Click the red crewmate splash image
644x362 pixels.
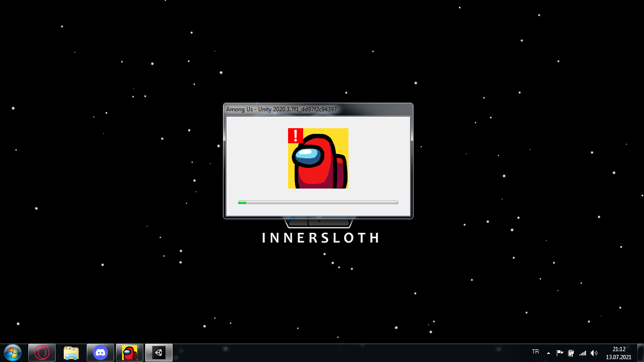tap(318, 158)
